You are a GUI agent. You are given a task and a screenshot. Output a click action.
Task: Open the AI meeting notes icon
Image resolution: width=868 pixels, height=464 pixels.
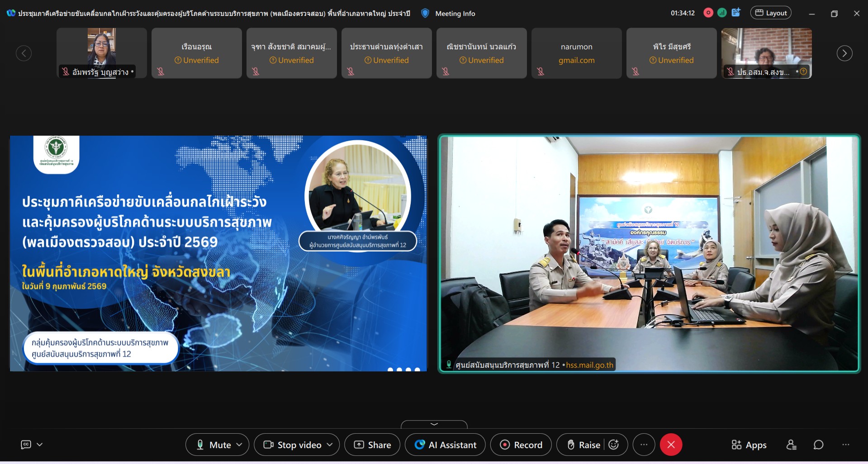point(736,13)
